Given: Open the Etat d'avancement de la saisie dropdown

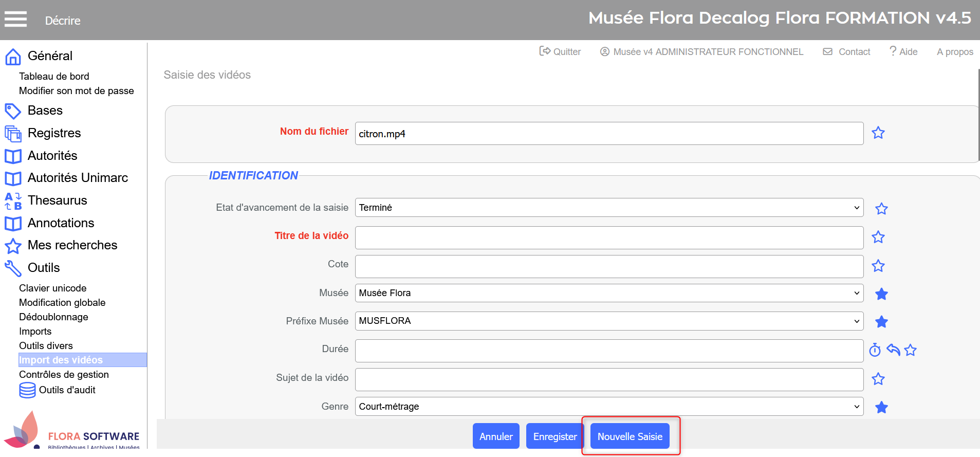Looking at the screenshot, I should pos(609,208).
